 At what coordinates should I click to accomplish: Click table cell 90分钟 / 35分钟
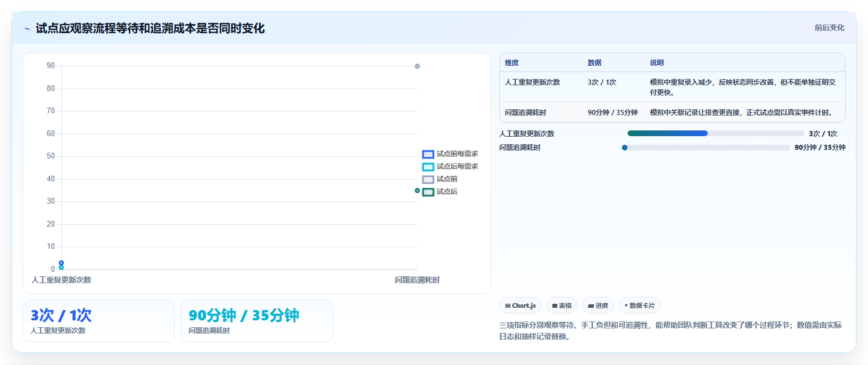613,113
